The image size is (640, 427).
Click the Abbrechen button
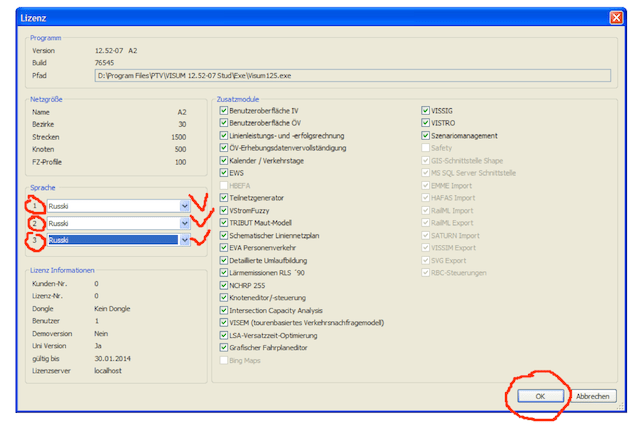[593, 396]
